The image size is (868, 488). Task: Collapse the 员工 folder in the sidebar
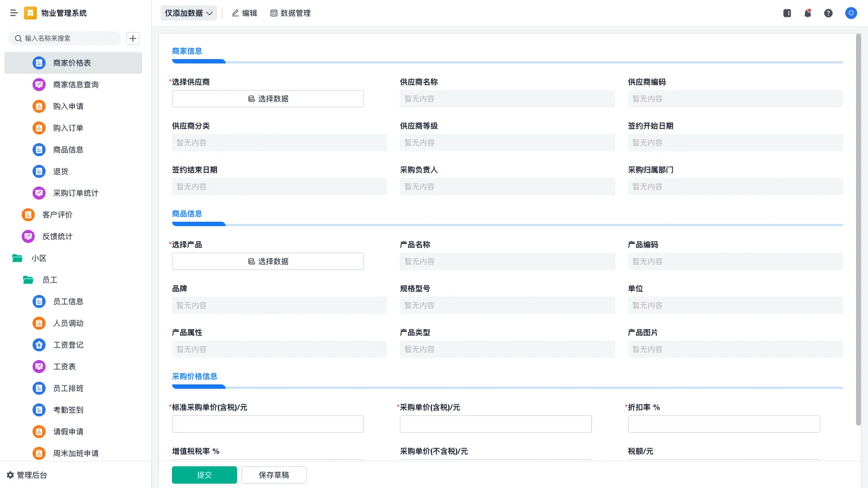[x=49, y=280]
